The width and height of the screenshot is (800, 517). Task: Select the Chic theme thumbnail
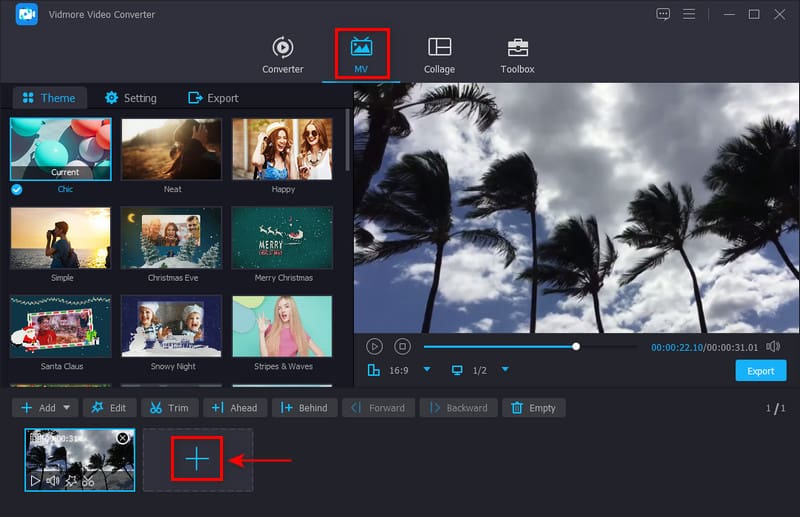click(61, 149)
